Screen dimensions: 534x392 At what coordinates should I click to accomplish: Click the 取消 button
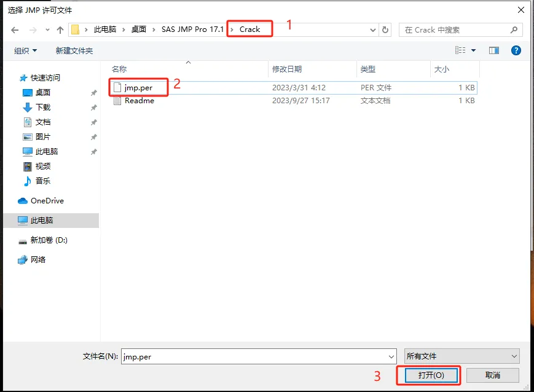coord(492,375)
